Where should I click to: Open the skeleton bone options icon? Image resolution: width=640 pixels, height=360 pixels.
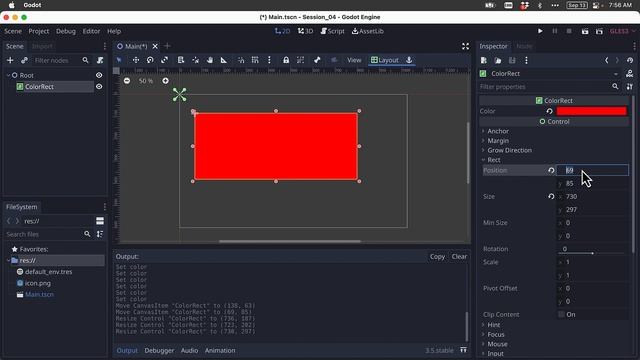(x=317, y=60)
